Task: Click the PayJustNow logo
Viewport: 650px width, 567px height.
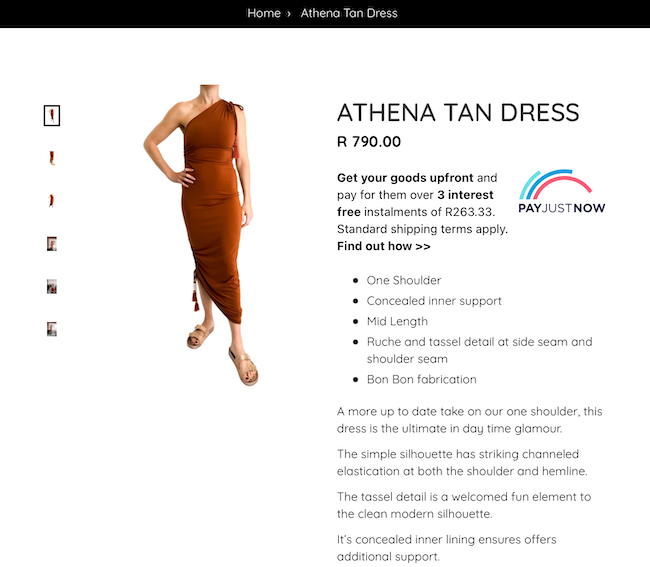Action: 561,191
